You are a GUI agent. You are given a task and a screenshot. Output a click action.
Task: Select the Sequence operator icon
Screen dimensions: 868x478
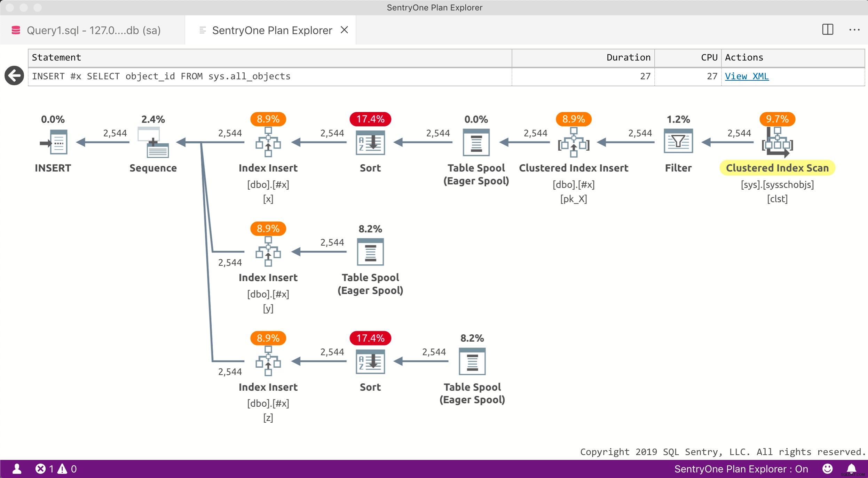pyautogui.click(x=153, y=142)
